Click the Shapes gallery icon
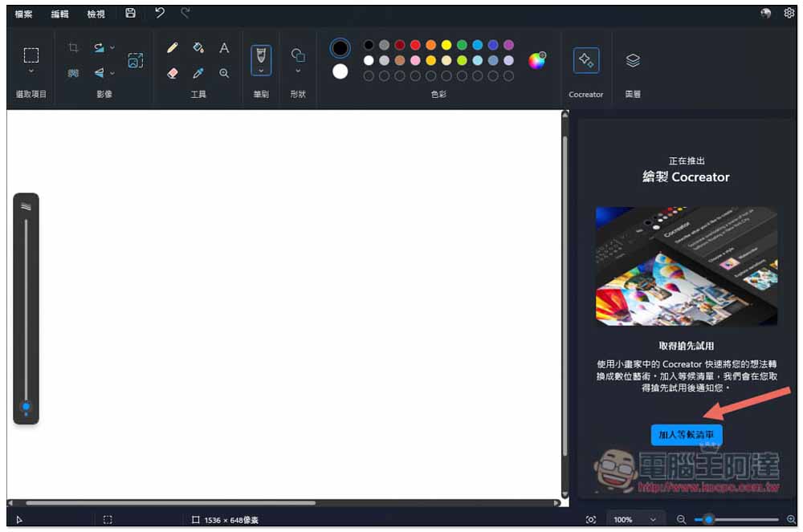Screen dimensions: 803x532 coord(298,55)
